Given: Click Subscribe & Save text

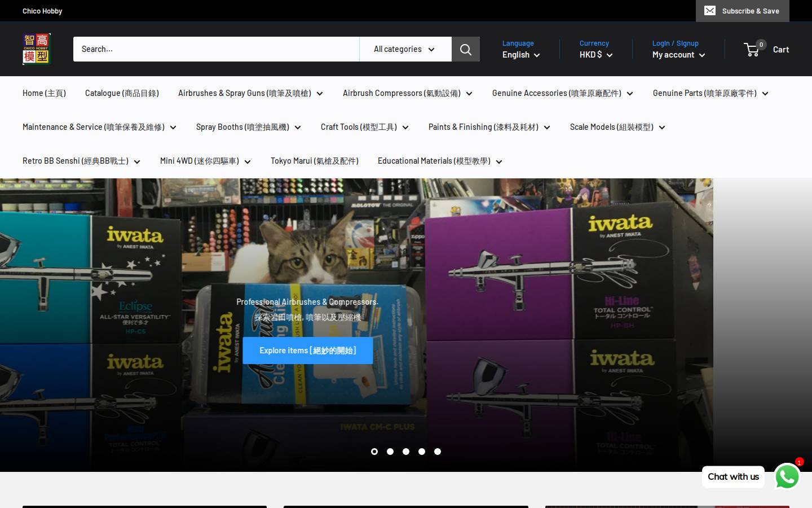Looking at the screenshot, I should coord(751,11).
